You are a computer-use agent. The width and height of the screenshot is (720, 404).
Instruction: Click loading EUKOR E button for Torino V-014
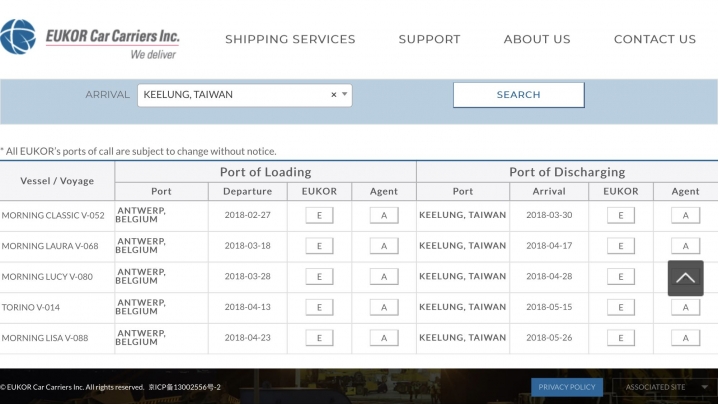coord(319,308)
